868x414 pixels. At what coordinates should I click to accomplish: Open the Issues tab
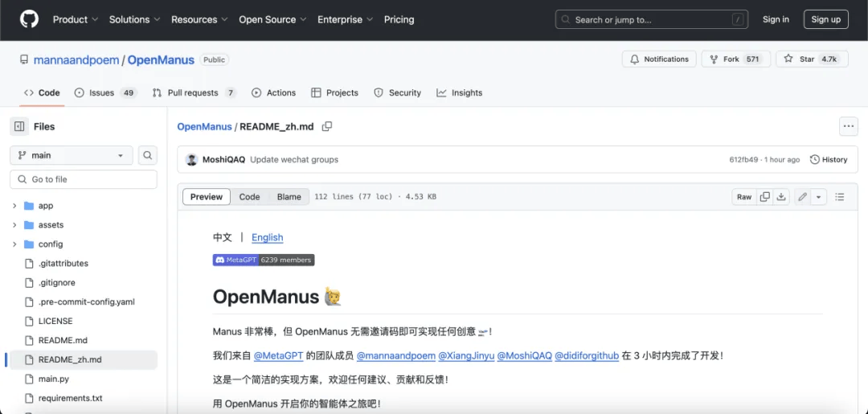pos(105,93)
